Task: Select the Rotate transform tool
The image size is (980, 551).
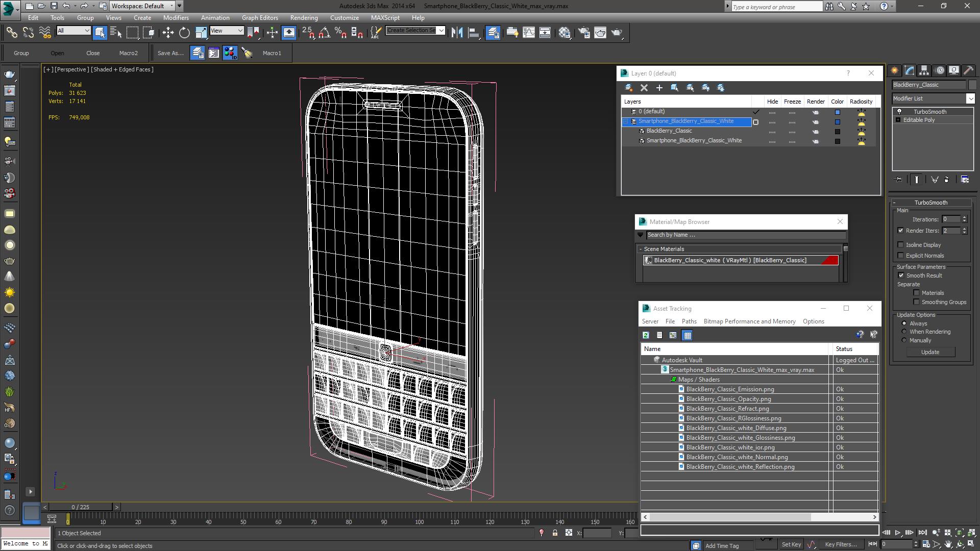Action: 184,33
